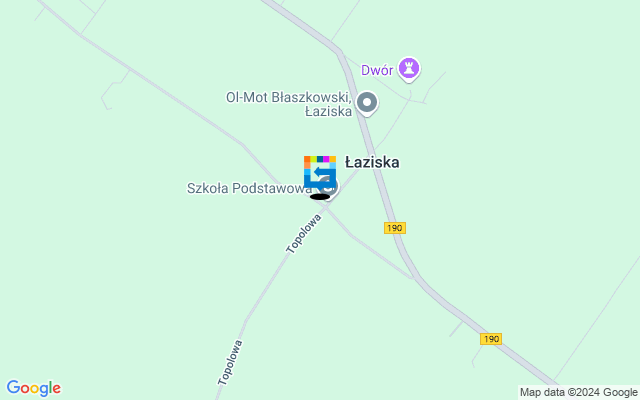Click the sharp bend of road 190 at the top
Viewport: 640px width, 400px height.
tap(339, 52)
